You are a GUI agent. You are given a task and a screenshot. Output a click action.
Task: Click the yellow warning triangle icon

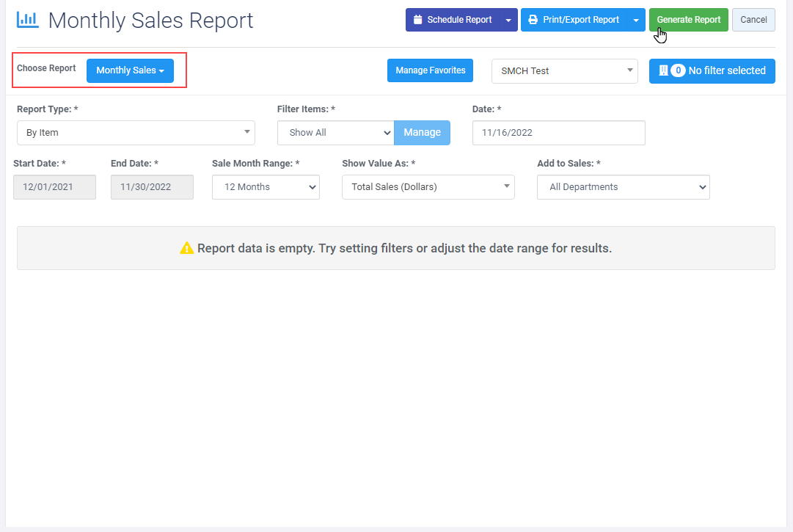[186, 248]
